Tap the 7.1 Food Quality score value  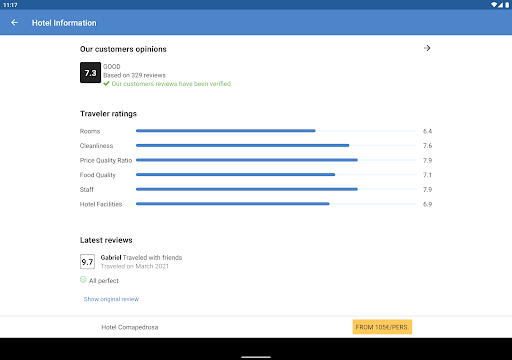click(427, 175)
